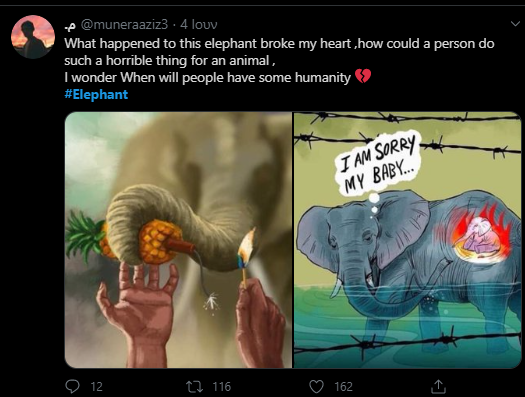Open the share upload icon
This screenshot has width=525, height=397.
coord(438,386)
